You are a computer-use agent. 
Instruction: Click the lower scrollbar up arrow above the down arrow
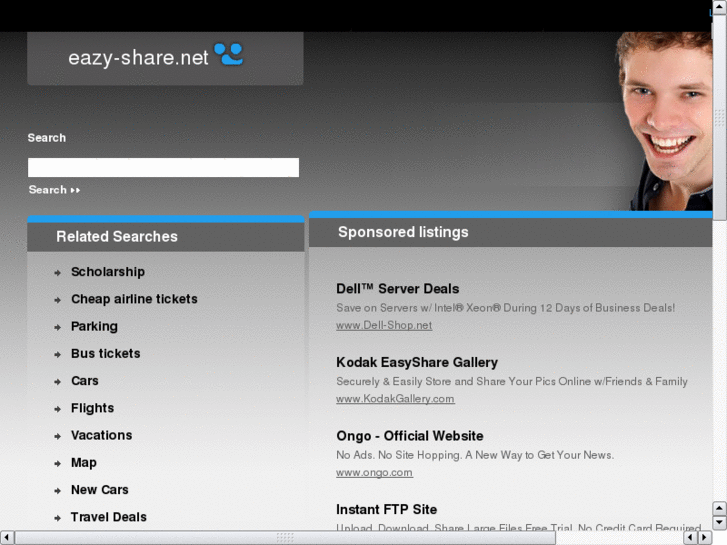[719, 508]
